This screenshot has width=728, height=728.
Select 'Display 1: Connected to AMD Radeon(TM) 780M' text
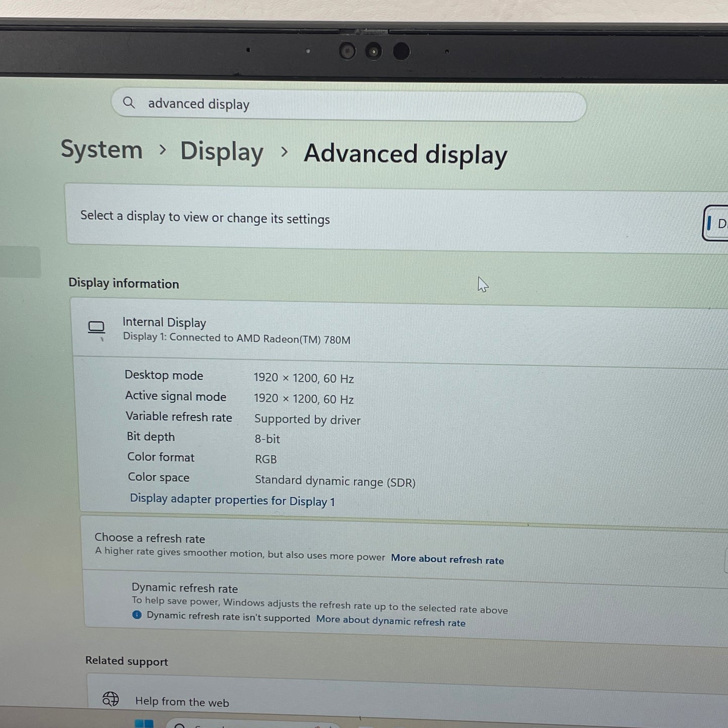click(x=237, y=339)
